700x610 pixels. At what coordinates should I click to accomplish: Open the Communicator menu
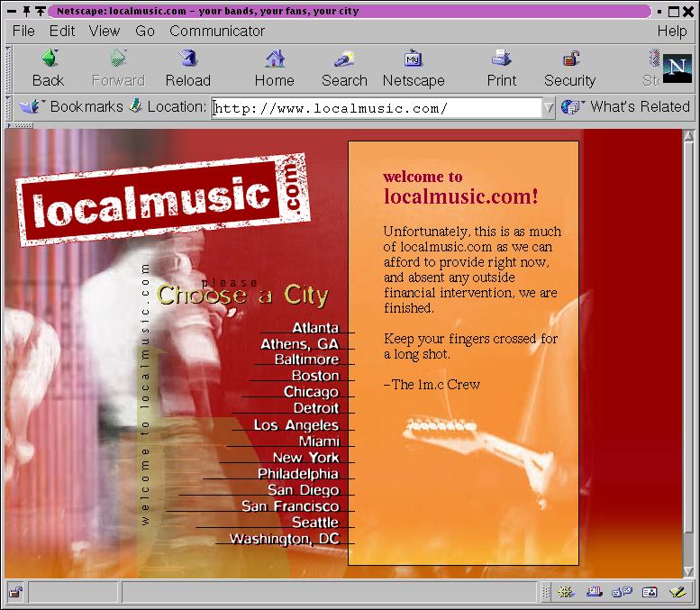217,31
